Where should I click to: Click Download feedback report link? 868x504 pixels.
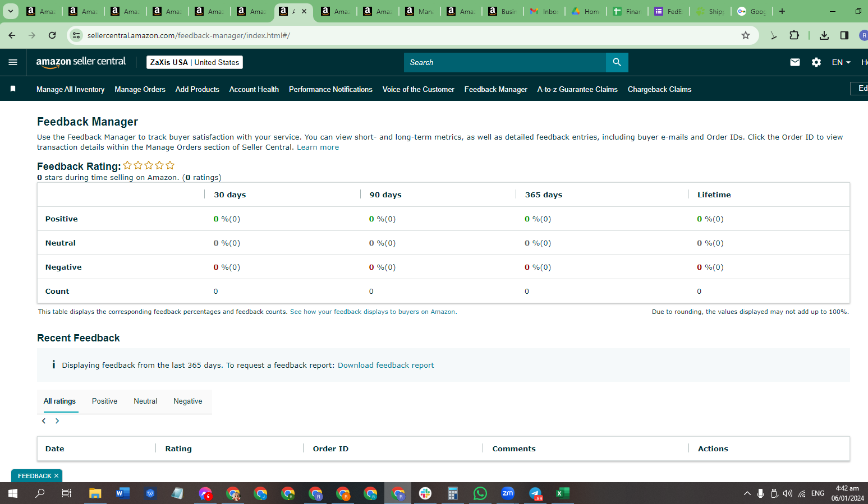coord(385,365)
